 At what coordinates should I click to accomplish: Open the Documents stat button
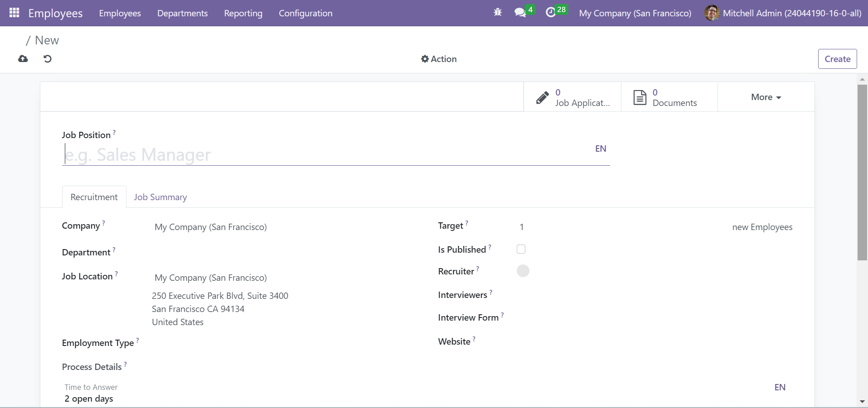click(x=669, y=97)
